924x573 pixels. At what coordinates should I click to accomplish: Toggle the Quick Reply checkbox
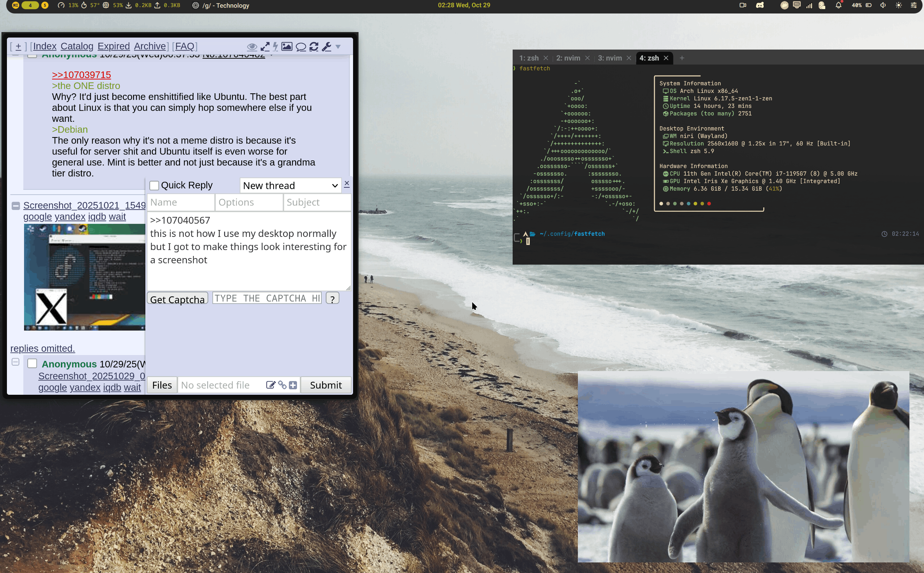(x=154, y=185)
